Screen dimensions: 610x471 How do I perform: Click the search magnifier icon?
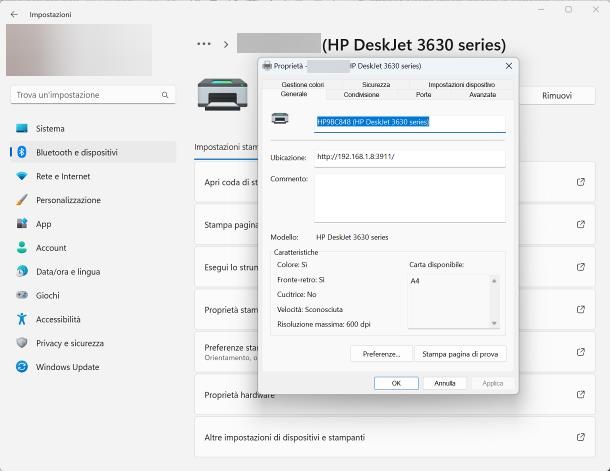coord(165,95)
